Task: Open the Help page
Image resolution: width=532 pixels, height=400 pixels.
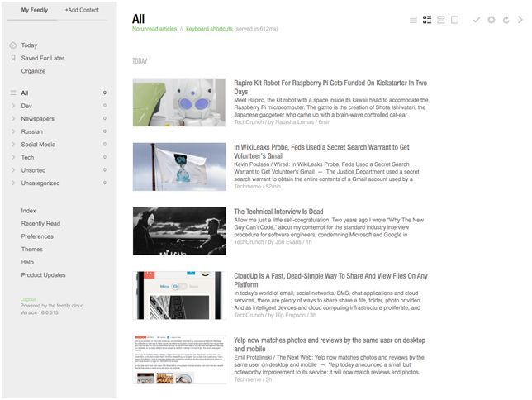Action: 27,262
